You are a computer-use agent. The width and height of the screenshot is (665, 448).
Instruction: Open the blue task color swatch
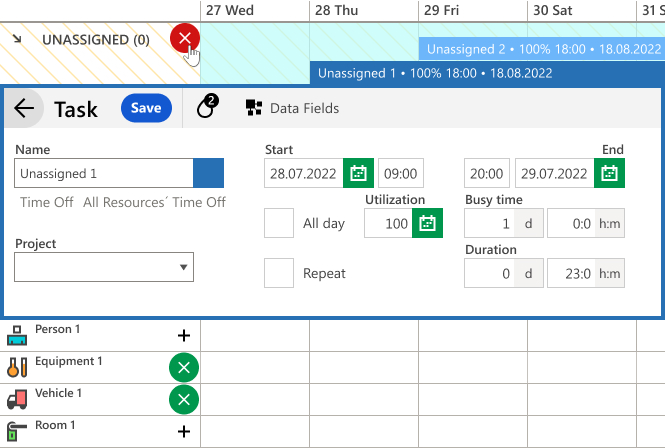(209, 173)
